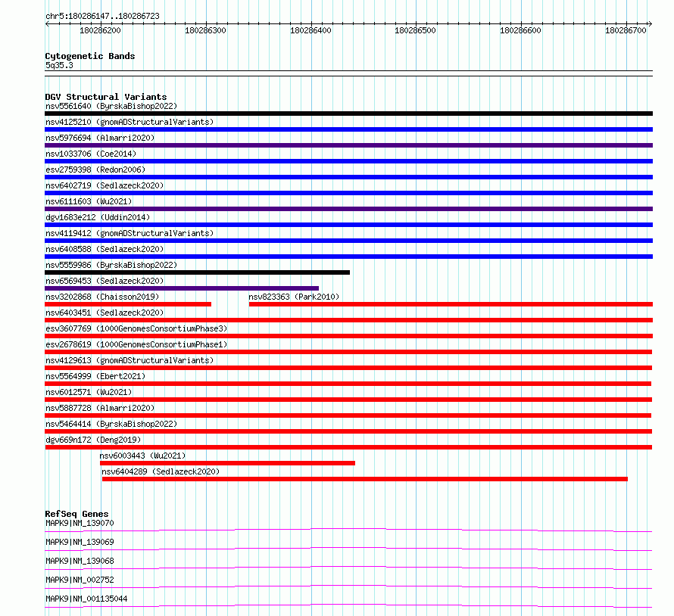Open nsv6569453 (Sedlazeck2020) label
The height and width of the screenshot is (616, 674).
point(105,281)
